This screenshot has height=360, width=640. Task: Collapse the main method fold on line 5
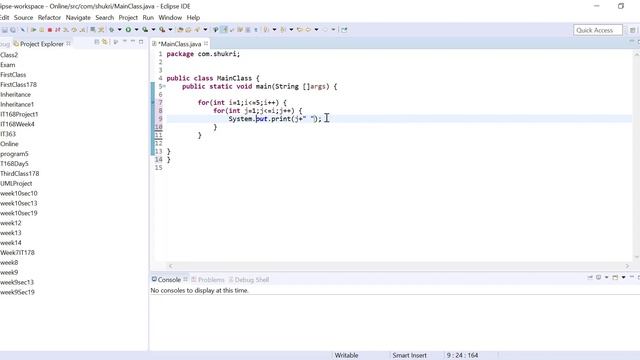164,87
